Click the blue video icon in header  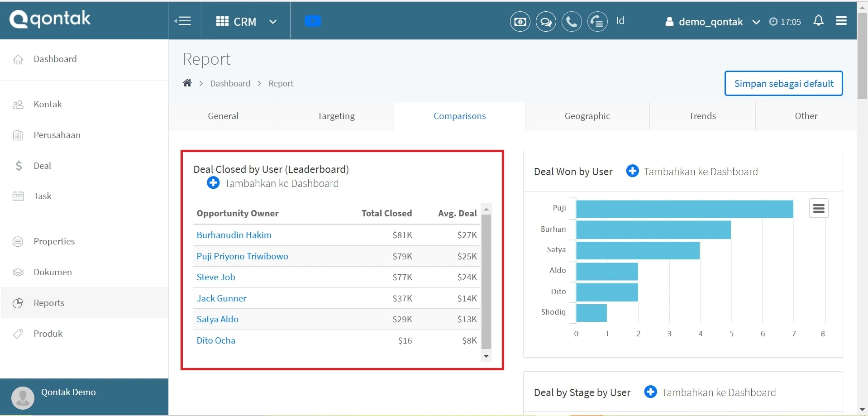[313, 21]
